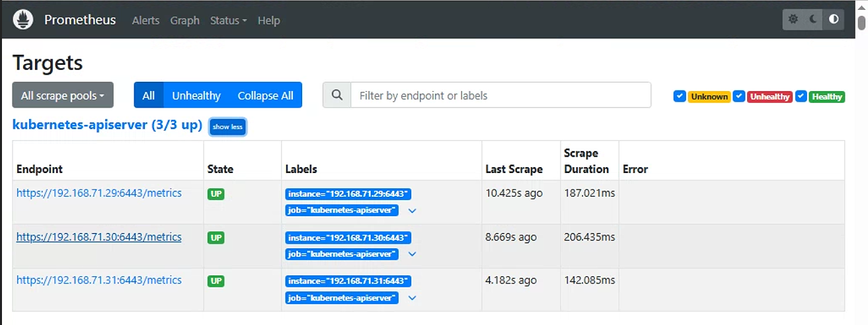Click the green Healthy badge
Screen dimensions: 868x325
pyautogui.click(x=827, y=96)
